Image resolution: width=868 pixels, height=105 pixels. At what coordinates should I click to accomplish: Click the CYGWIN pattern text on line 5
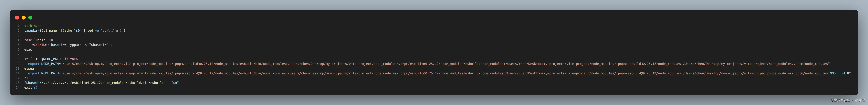[x=39, y=45]
